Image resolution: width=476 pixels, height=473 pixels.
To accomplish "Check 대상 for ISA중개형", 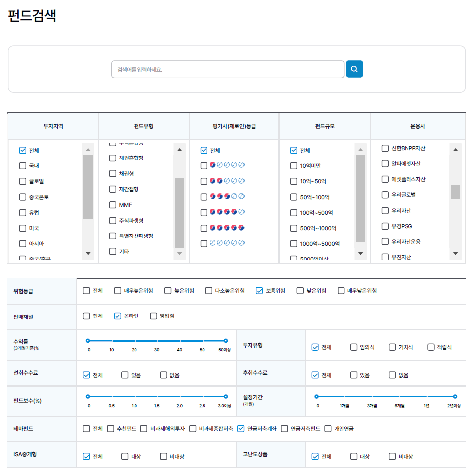I will (x=125, y=456).
